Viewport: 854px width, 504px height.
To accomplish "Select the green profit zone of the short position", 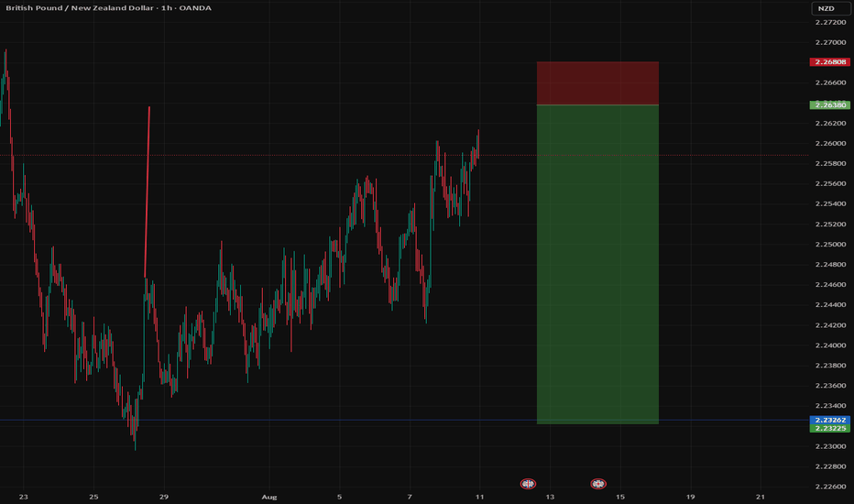I will 597,264.
